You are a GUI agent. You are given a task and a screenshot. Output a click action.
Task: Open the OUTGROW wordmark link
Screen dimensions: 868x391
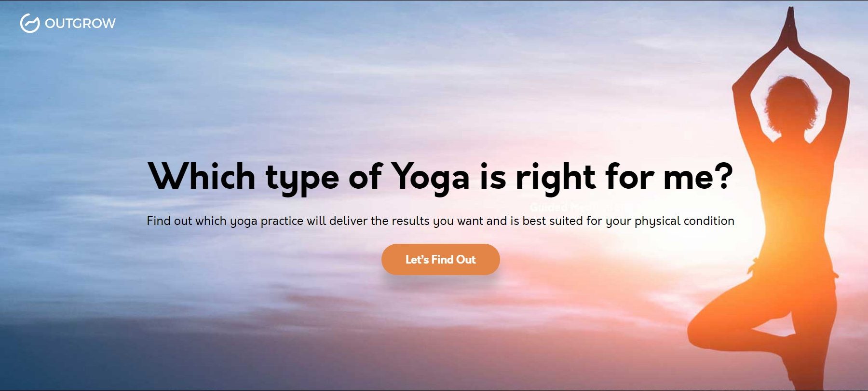point(80,24)
